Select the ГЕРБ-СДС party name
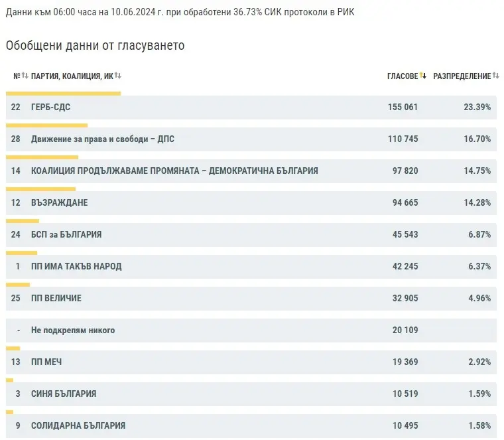The width and height of the screenshot is (504, 440). 50,108
